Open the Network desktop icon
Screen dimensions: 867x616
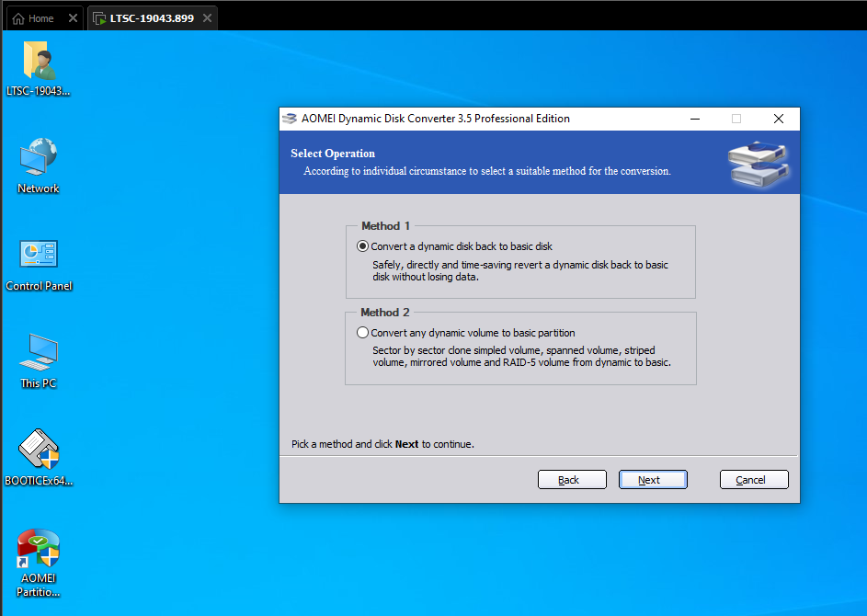38,165
